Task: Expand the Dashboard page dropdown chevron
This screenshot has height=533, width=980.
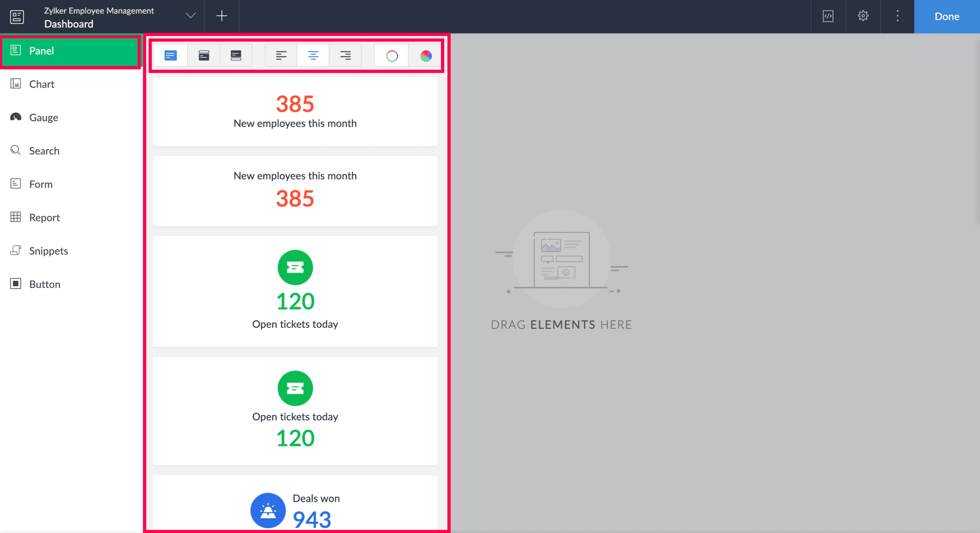Action: pos(191,16)
